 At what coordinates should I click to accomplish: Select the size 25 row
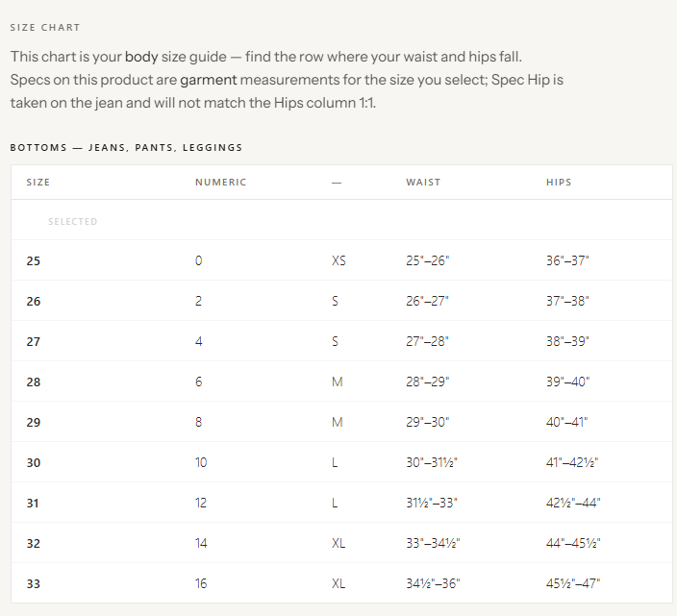[341, 260]
